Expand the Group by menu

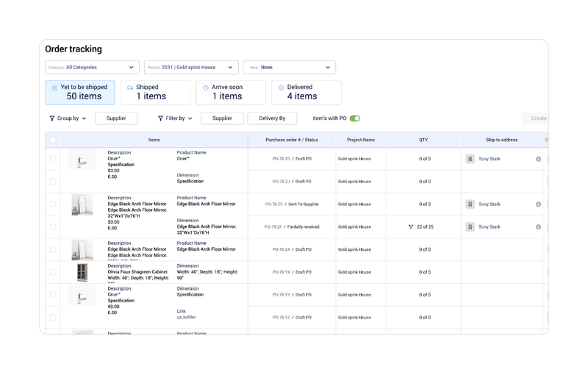(x=68, y=118)
